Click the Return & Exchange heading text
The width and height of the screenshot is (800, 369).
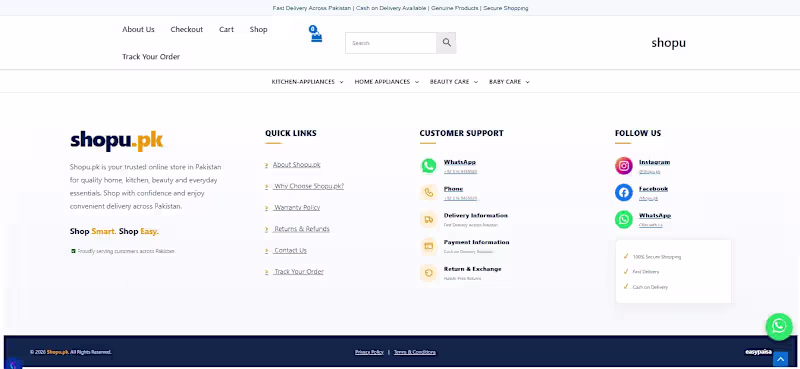point(472,268)
